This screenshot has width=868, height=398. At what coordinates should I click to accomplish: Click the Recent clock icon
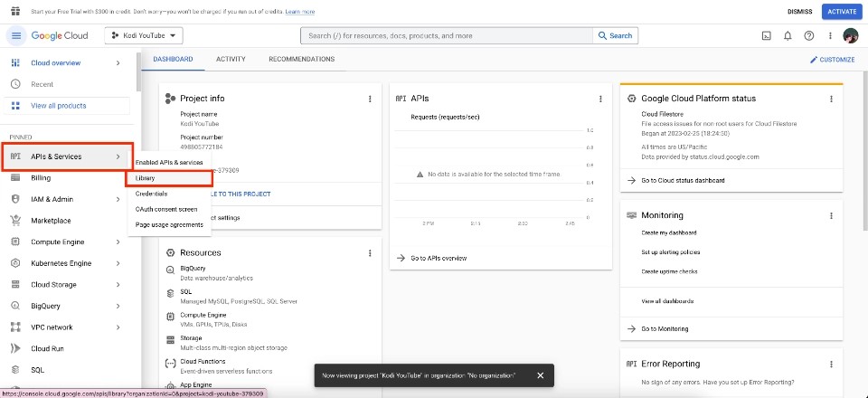(x=15, y=84)
